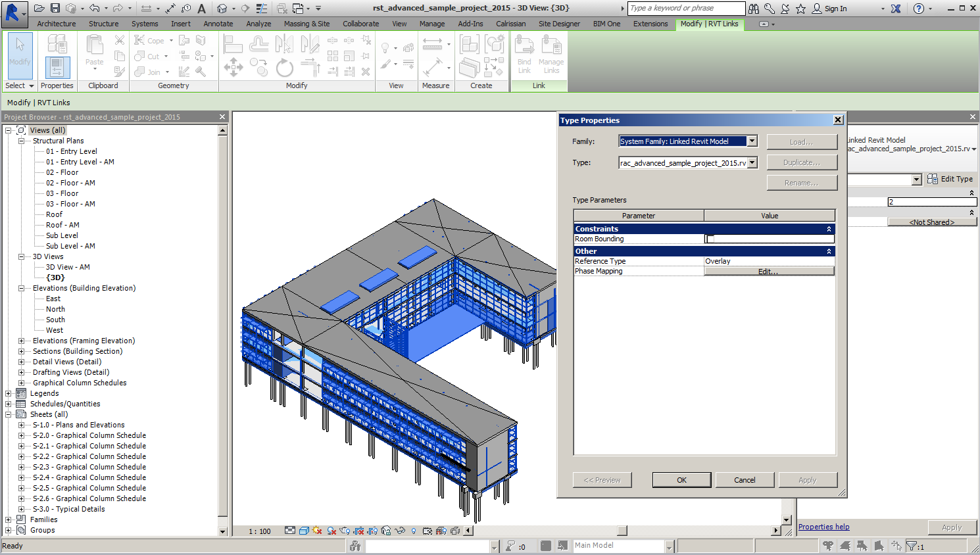Viewport: 980px width, 555px height.
Task: Toggle the Properties palette ribbon button
Action: (57, 67)
